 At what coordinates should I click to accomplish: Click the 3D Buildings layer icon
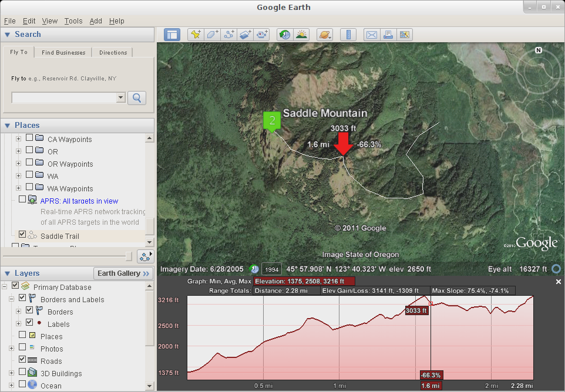[x=32, y=373]
